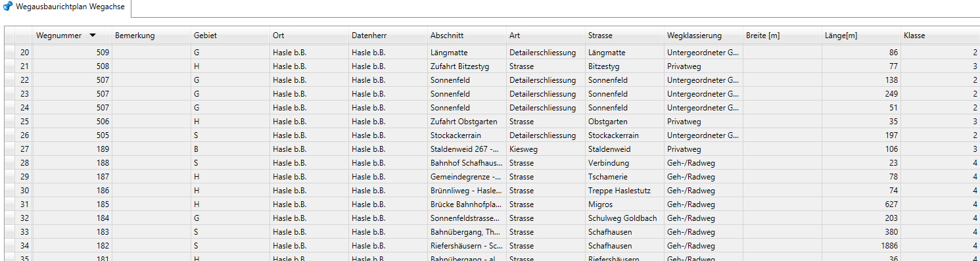Click the Datenherr column header
Viewport: 980px width, 261px height.
pyautogui.click(x=387, y=36)
